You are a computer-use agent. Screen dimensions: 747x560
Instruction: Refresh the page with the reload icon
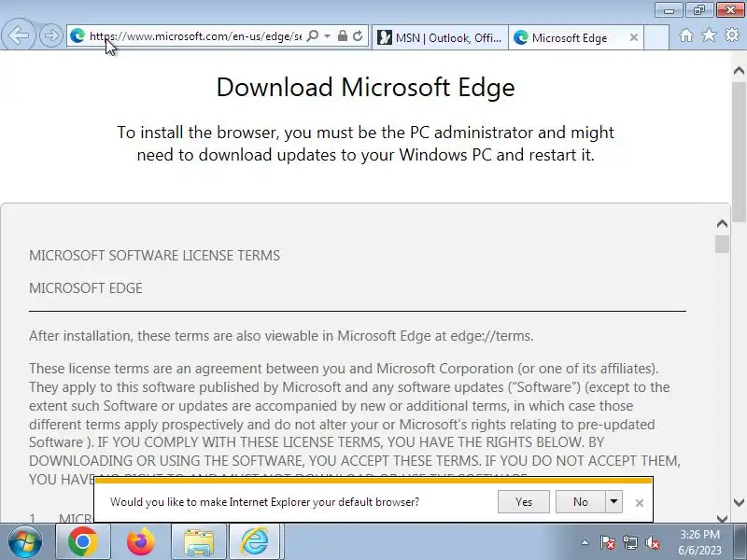pyautogui.click(x=358, y=35)
